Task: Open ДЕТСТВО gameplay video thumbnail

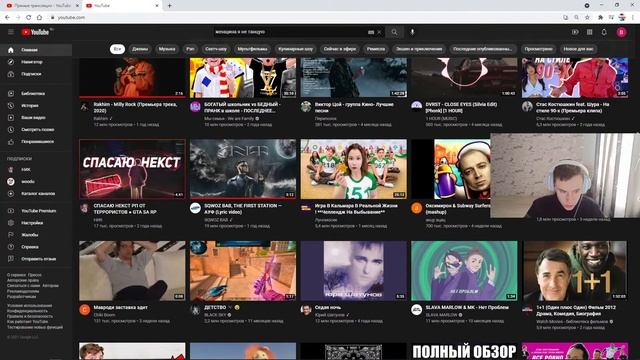Action: [x=243, y=271]
